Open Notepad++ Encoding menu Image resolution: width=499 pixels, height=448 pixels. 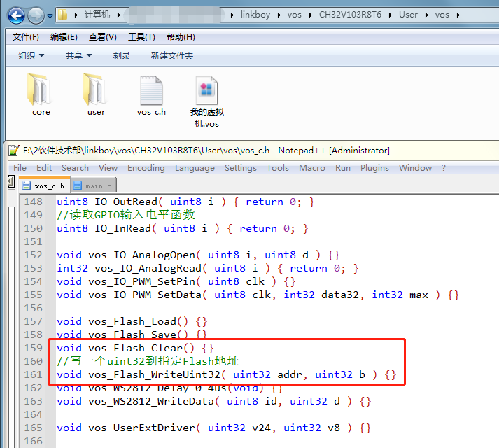click(146, 168)
